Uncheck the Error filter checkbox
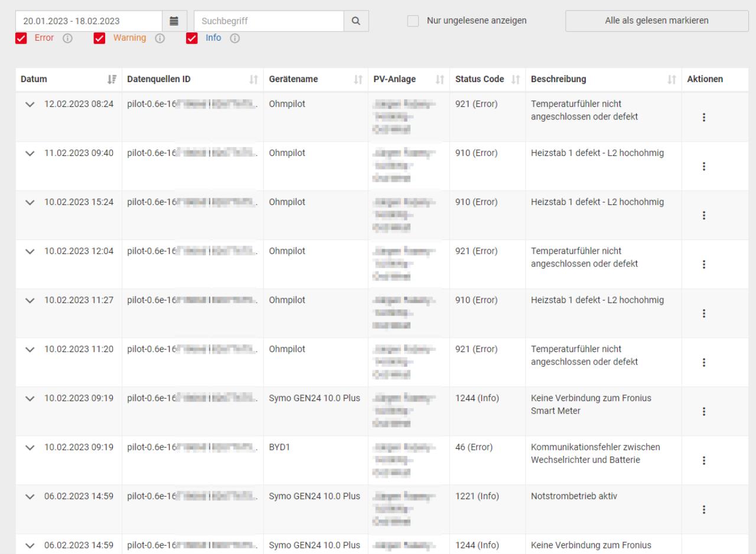The width and height of the screenshot is (756, 554). coord(21,38)
